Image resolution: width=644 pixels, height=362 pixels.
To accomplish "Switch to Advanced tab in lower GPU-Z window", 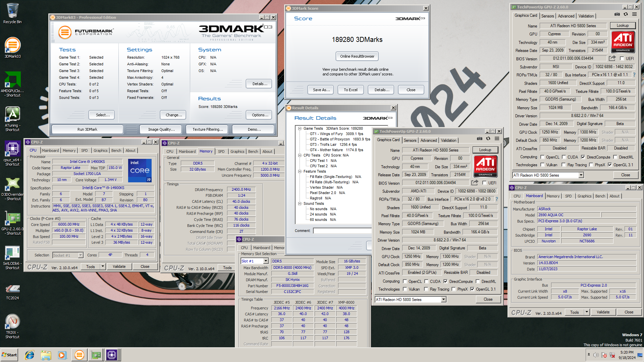I will coord(429,140).
